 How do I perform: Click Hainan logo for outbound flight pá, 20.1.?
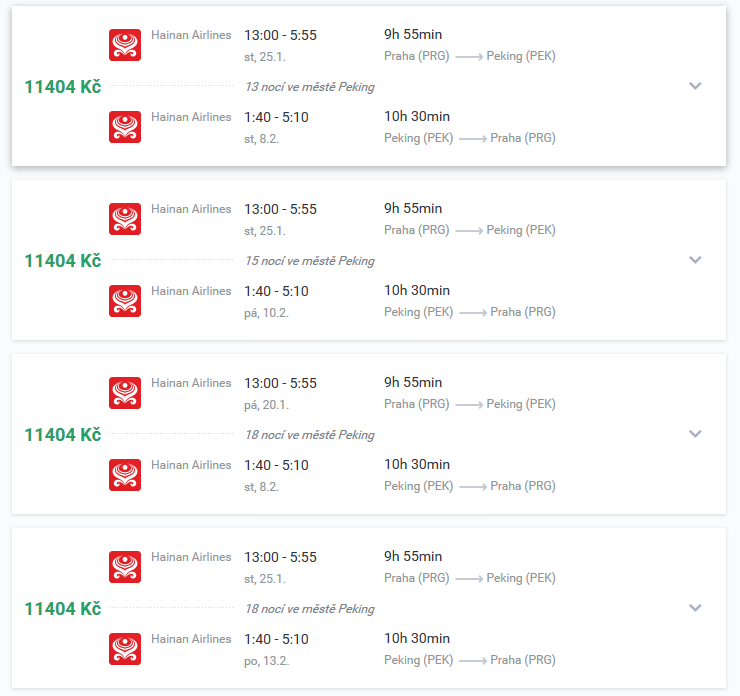(x=125, y=393)
